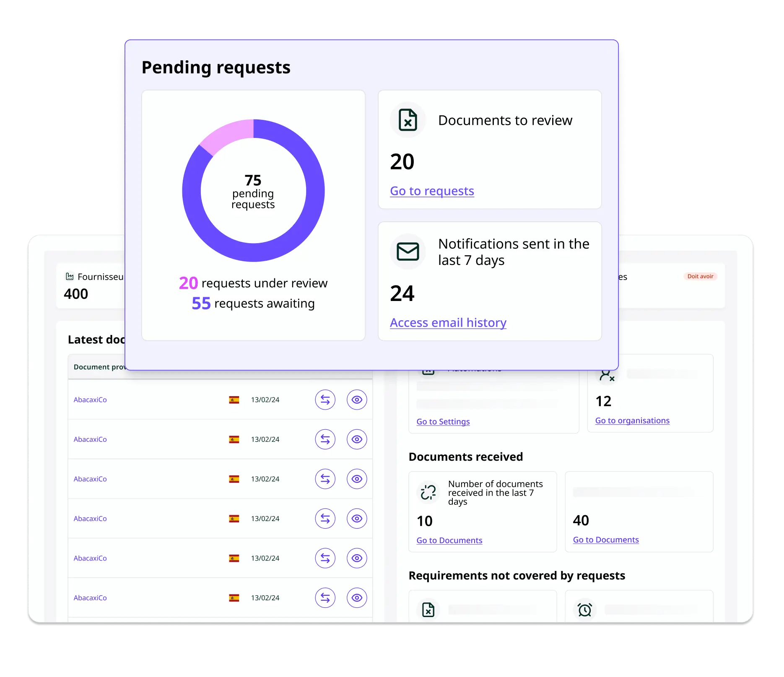The image size is (784, 677).
Task: Click the 13/02/24 date in sixth row
Action: [x=265, y=598]
